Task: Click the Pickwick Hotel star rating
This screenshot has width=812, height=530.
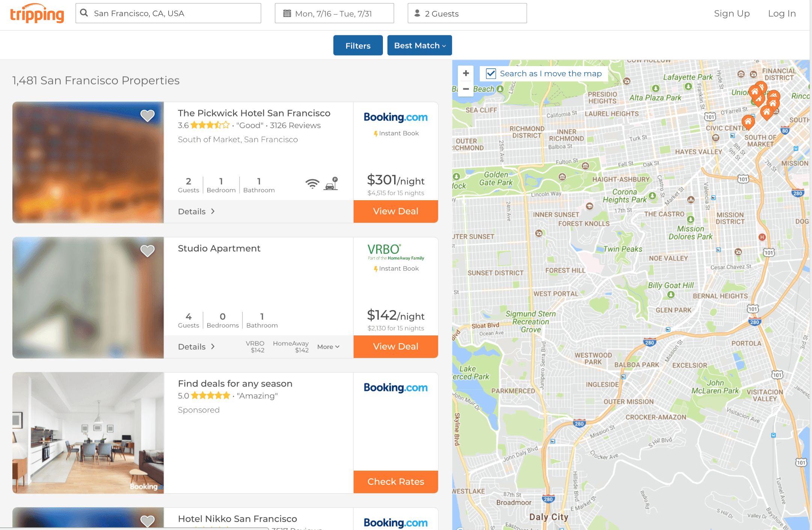Action: click(x=210, y=125)
